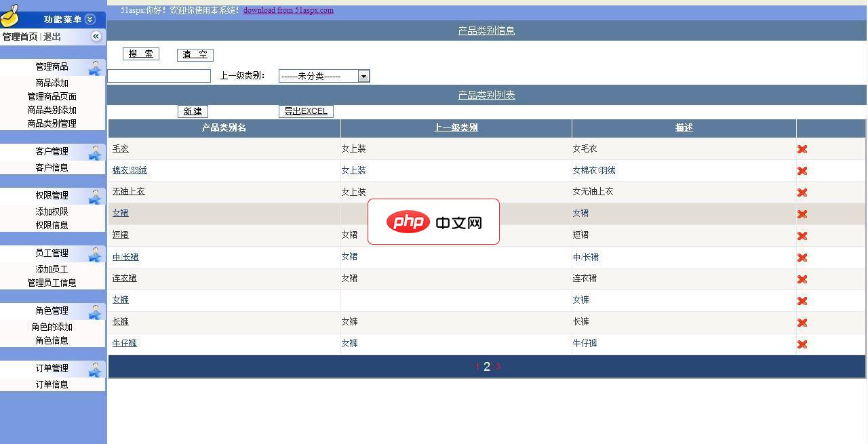Screen dimensions: 868x444
Task: Remove the 牛仔裤 row via the red X icon
Action: 802,344
